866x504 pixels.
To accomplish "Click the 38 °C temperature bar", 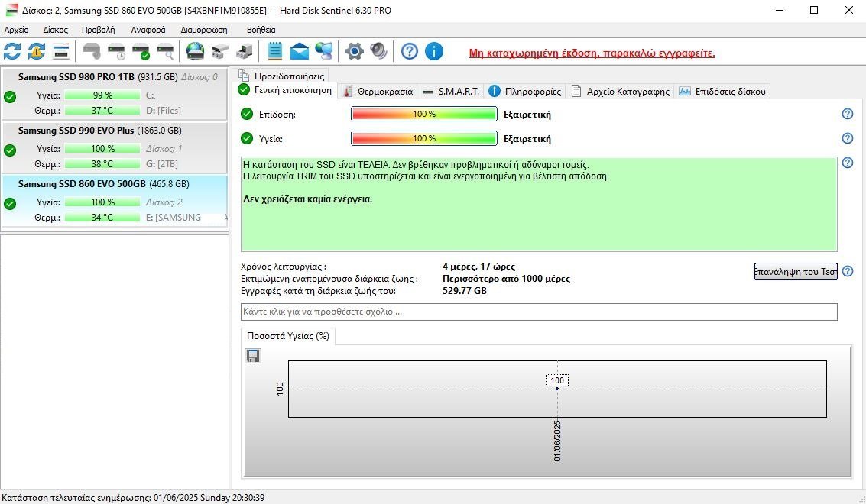I will (x=102, y=164).
